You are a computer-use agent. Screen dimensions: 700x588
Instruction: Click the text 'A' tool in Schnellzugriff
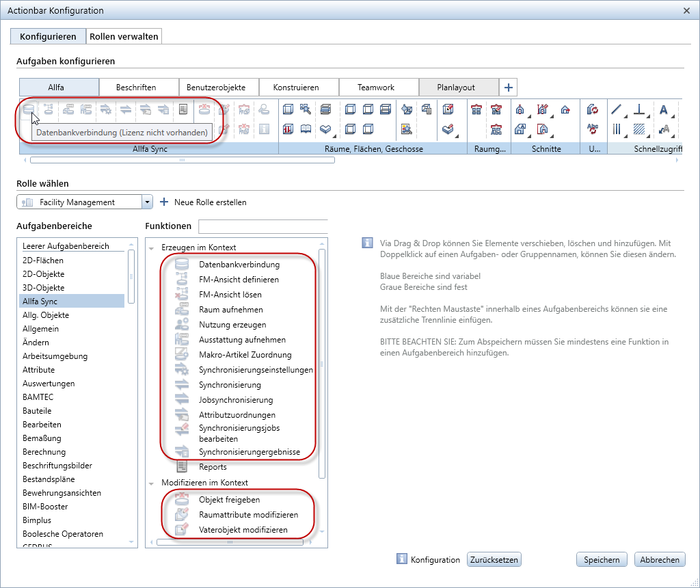663,110
